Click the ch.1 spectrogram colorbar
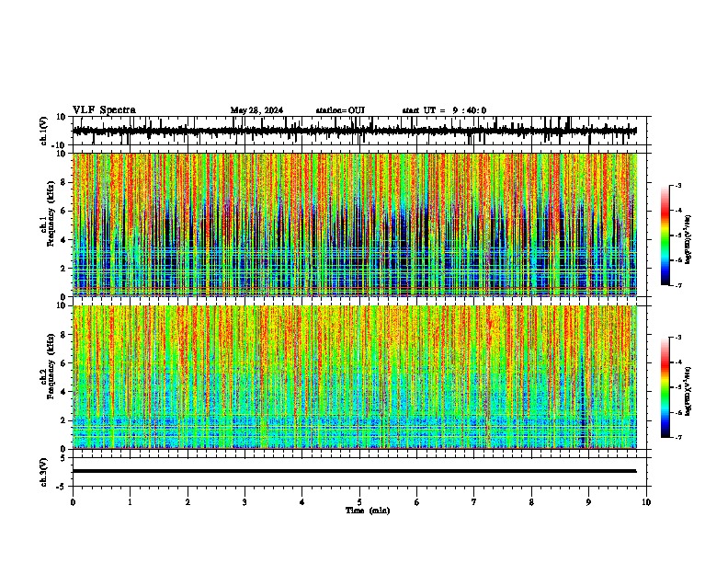728x563 pixels. (x=665, y=236)
